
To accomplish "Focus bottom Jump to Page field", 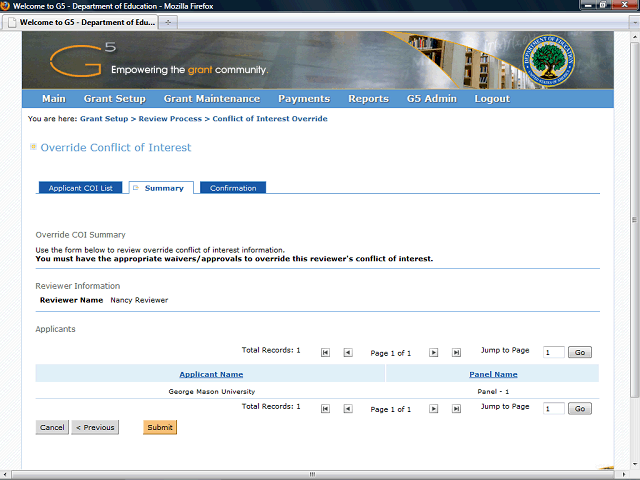I will click(554, 409).
